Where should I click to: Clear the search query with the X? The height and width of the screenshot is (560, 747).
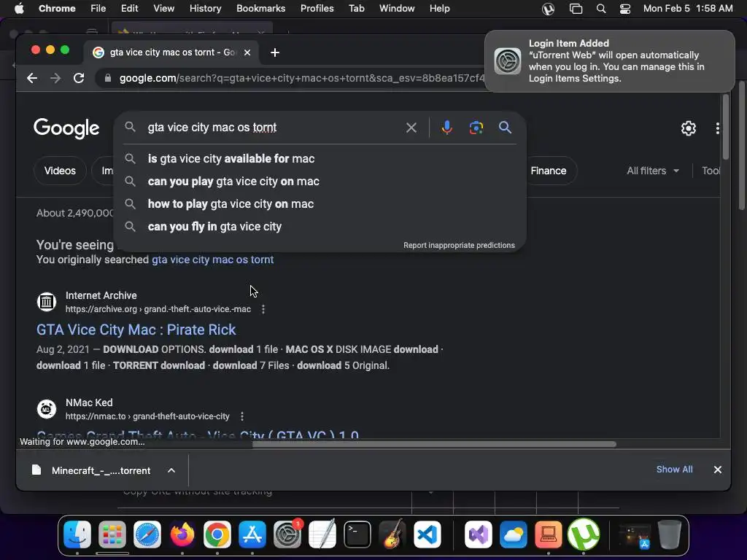pyautogui.click(x=411, y=128)
